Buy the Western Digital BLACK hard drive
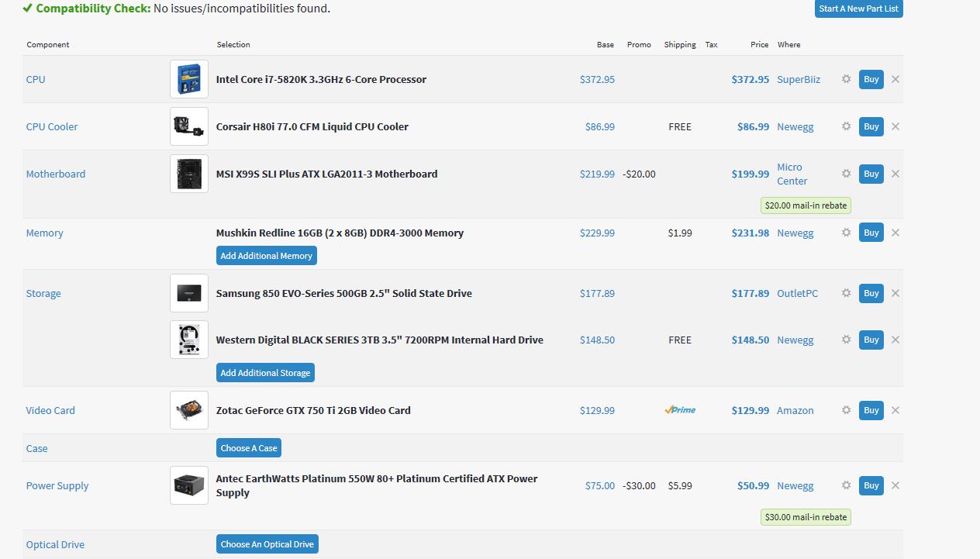This screenshot has height=559, width=980. tap(871, 340)
